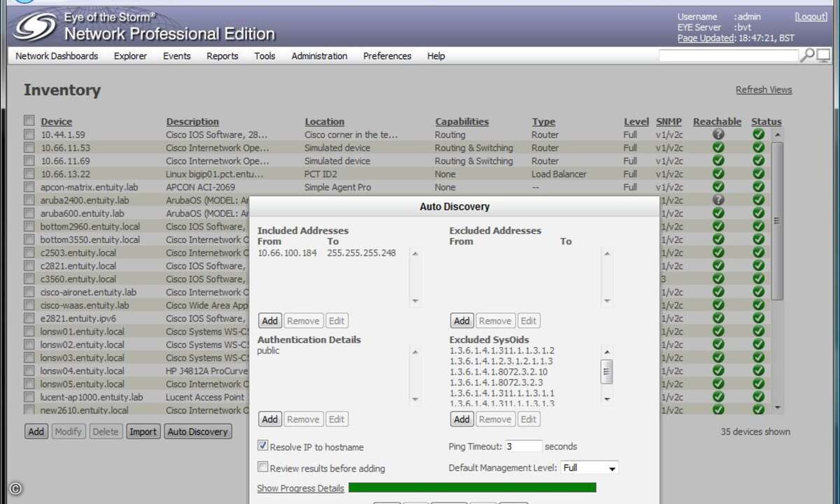Screen dimensions: 840x504
Task: Click the Status check icon for aruba2400.entuity.lab
Action: [x=758, y=200]
